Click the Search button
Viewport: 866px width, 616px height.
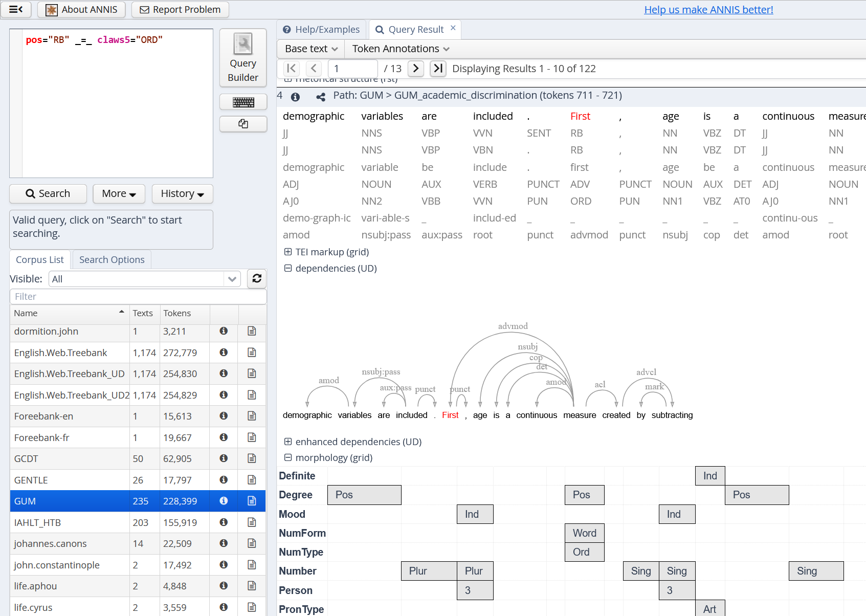pyautogui.click(x=48, y=193)
